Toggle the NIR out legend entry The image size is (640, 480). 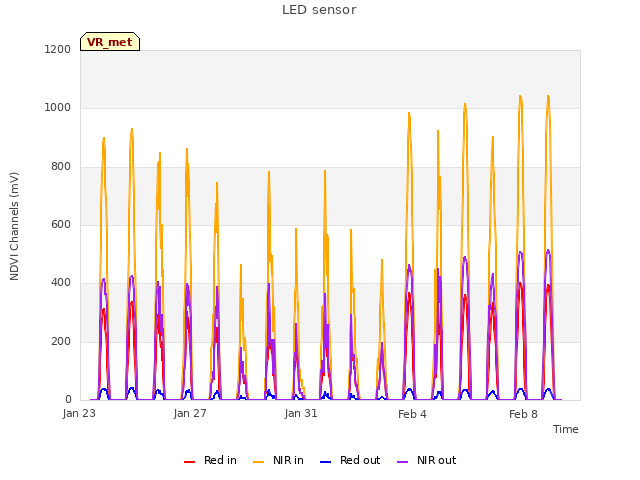(427, 460)
